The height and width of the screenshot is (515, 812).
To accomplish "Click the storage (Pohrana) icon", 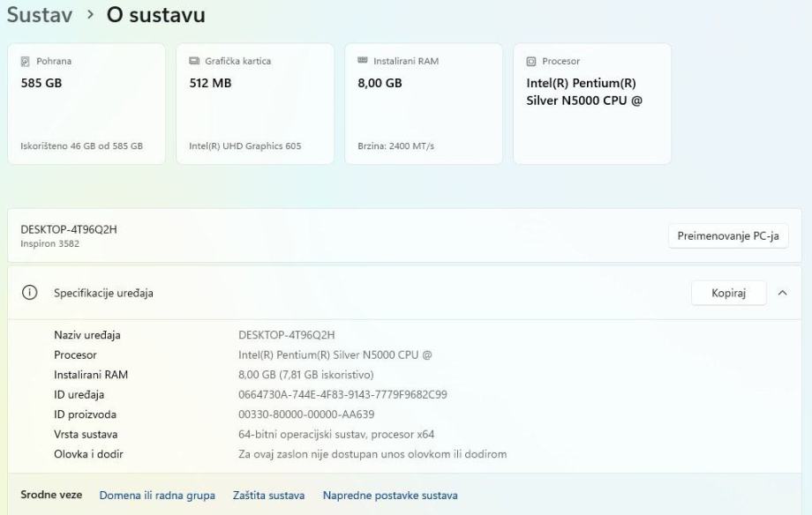I will point(25,62).
